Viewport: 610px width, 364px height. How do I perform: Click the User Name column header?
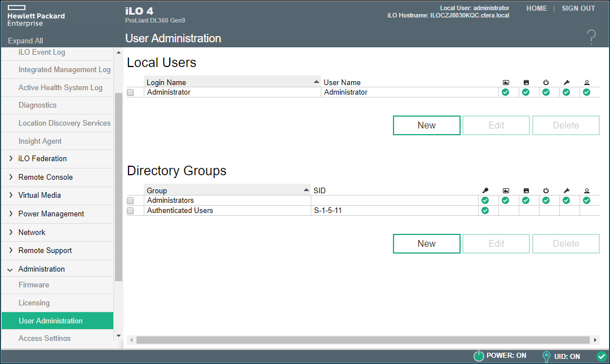[x=342, y=82]
